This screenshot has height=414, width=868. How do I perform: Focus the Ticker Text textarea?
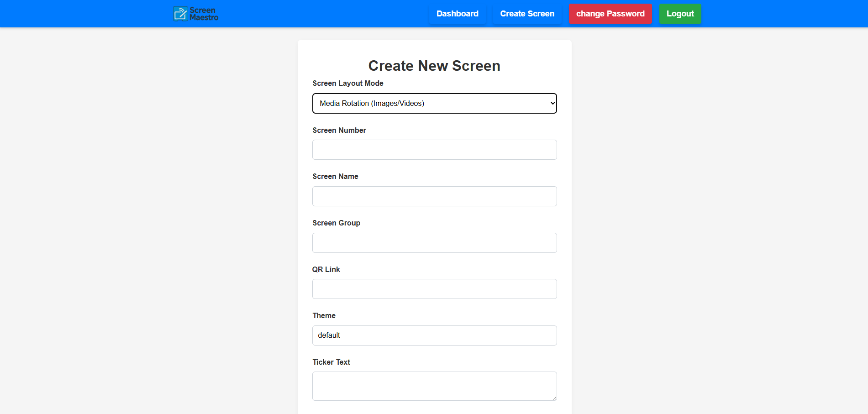coord(434,386)
